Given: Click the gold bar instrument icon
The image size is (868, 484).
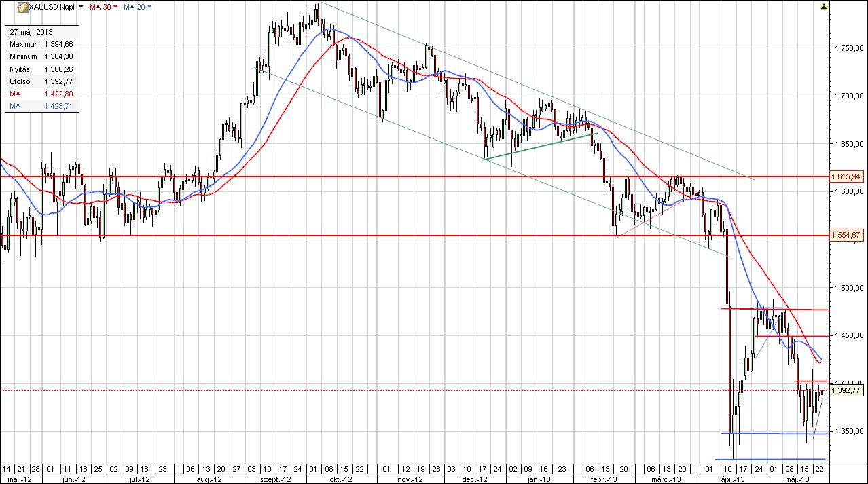Looking at the screenshot, I should point(23,6).
